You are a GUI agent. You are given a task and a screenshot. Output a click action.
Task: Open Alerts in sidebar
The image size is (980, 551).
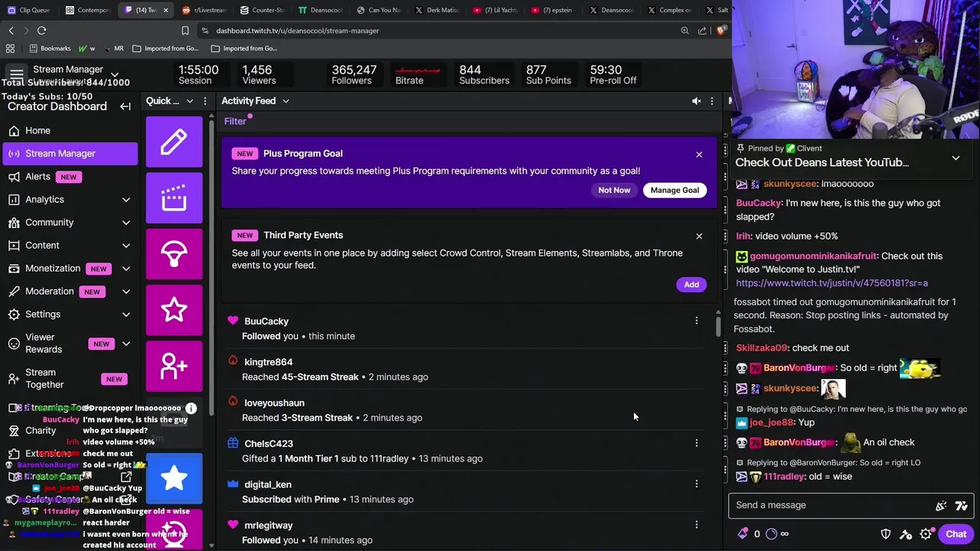pyautogui.click(x=70, y=177)
